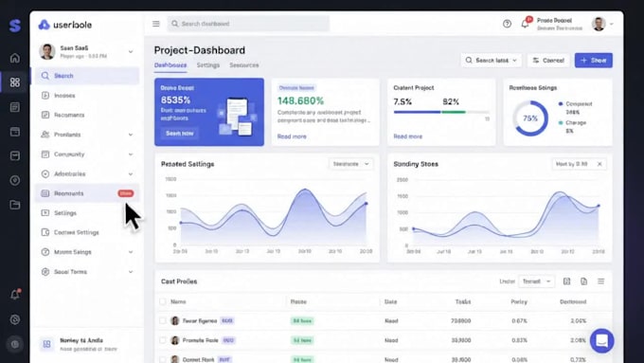Open top bar notification bell
Image resolution: width=644 pixels, height=363 pixels.
(x=526, y=23)
